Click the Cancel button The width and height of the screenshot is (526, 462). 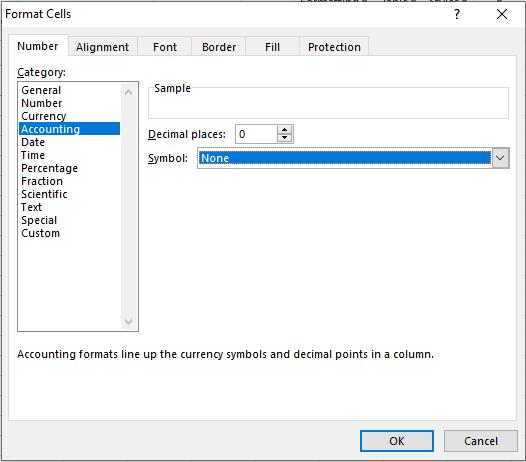tap(481, 441)
